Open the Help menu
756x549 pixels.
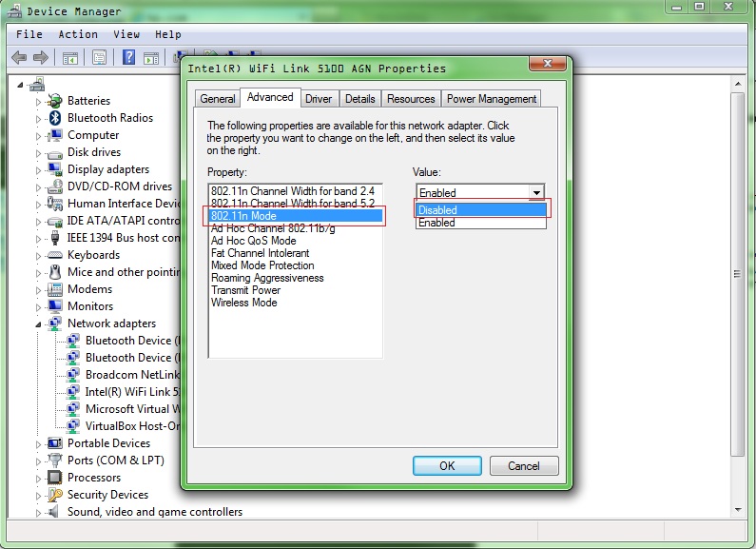point(167,34)
